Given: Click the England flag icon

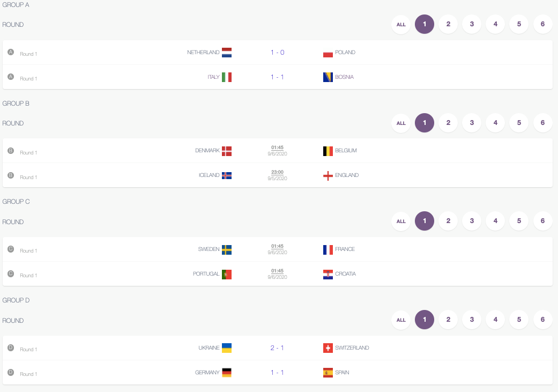Looking at the screenshot, I should tap(328, 175).
